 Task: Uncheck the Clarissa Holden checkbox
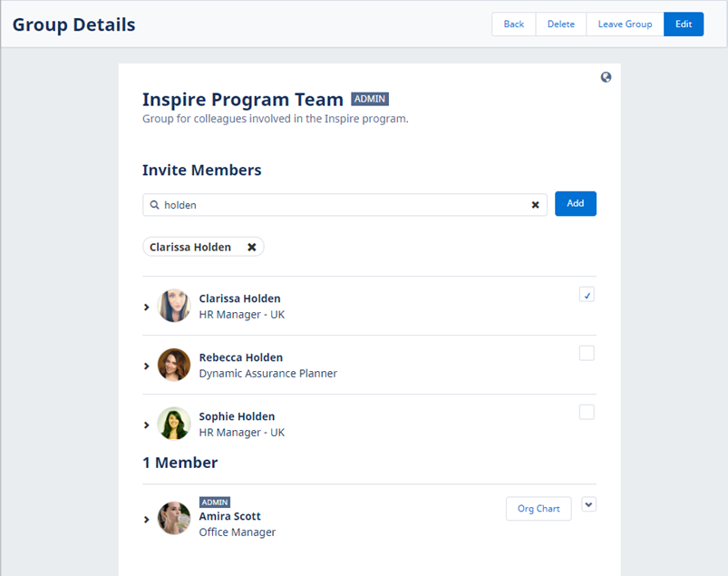587,295
